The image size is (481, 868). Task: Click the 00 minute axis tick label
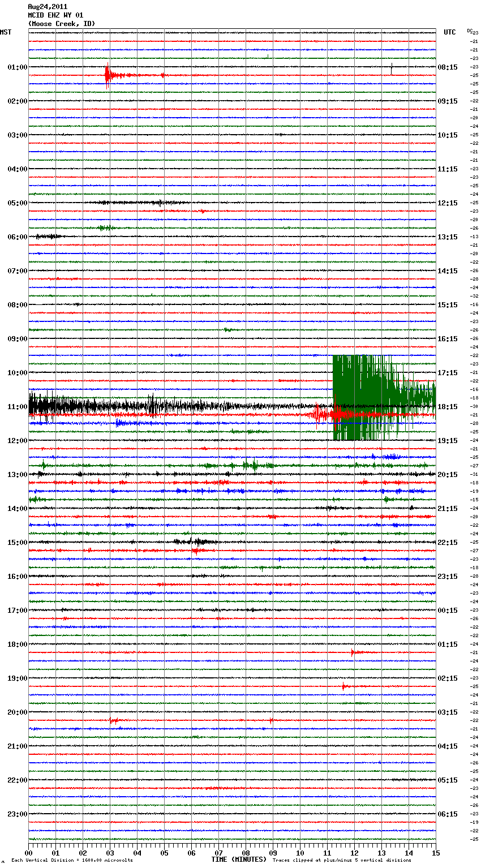point(28,853)
